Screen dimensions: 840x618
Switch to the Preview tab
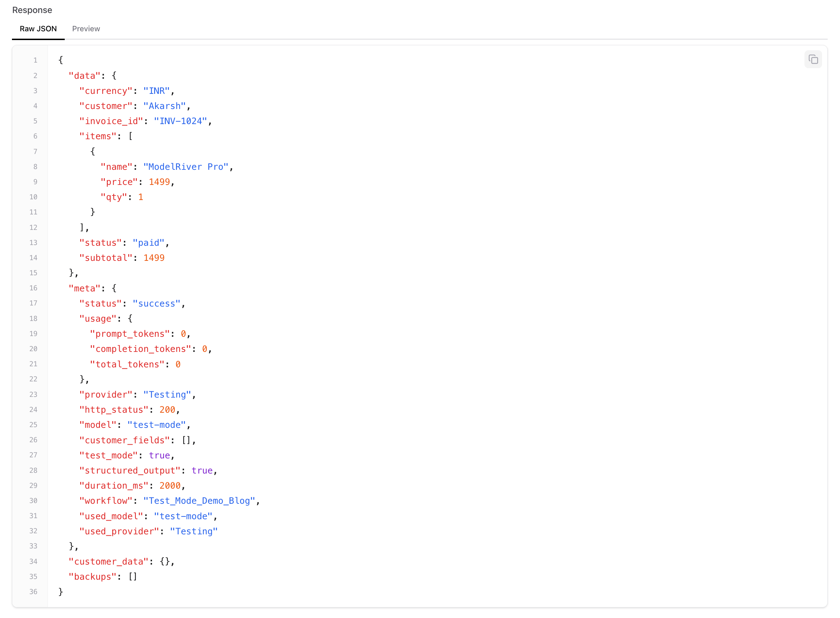pos(86,28)
